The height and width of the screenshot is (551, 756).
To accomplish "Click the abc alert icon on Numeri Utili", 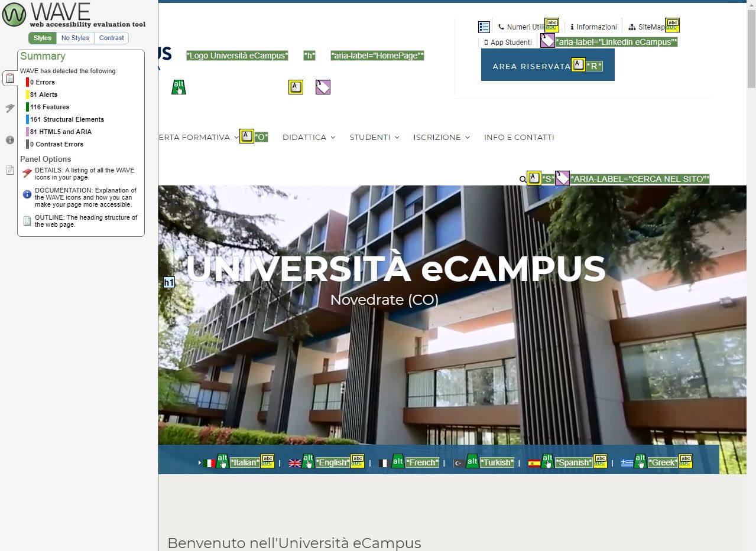I will pos(551,25).
